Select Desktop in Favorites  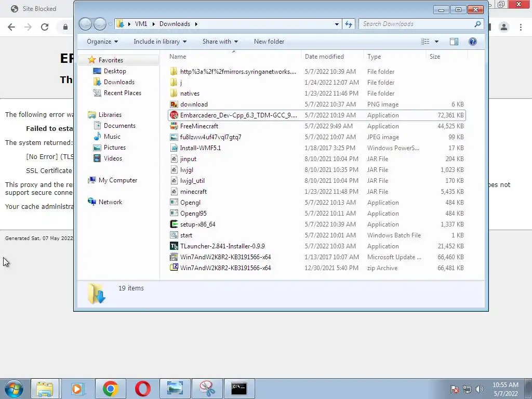[x=115, y=71]
